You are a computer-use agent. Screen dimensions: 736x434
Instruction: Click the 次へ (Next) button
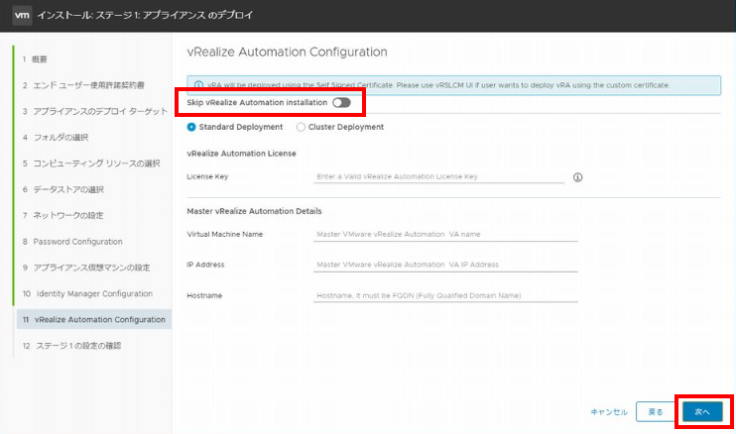tap(702, 412)
